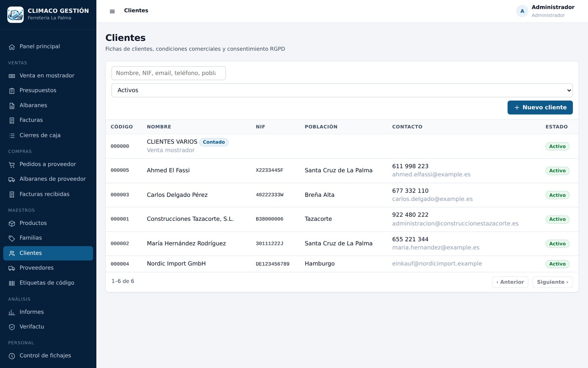This screenshot has width=588, height=368.
Task: Create a Nuevo cliente
Action: [x=540, y=107]
